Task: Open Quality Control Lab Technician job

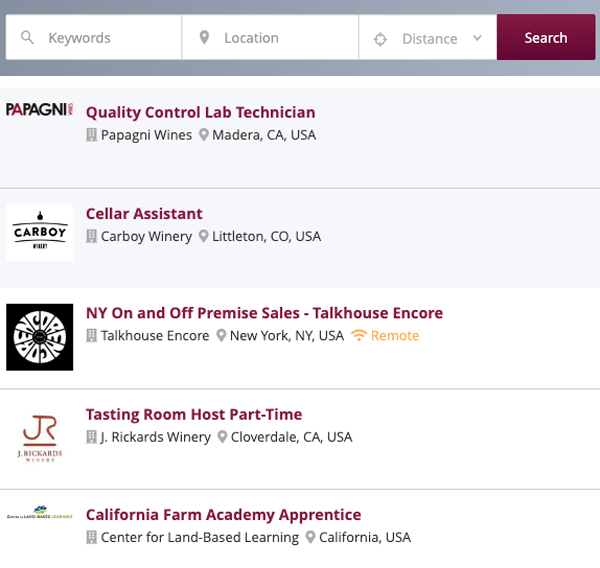Action: (x=200, y=113)
